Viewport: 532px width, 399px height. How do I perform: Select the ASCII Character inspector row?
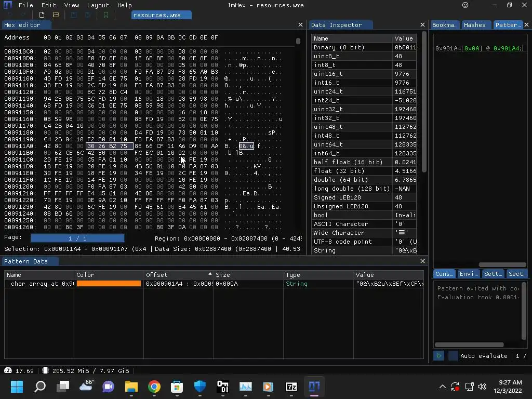tap(364, 223)
